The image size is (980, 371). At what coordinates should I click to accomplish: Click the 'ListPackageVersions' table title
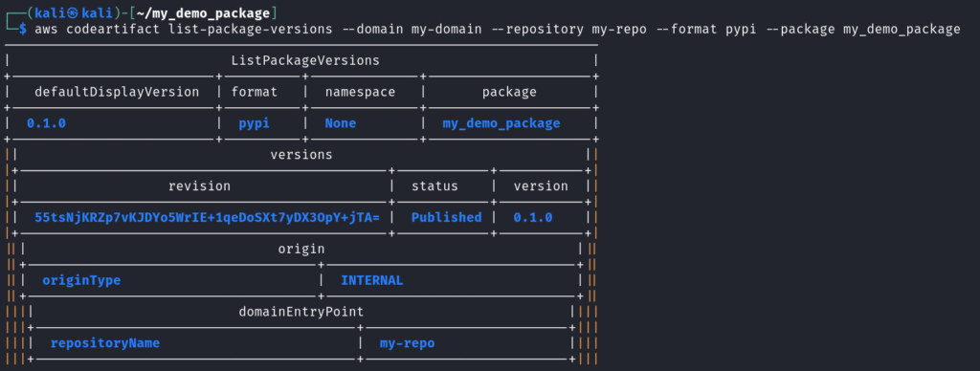(305, 60)
